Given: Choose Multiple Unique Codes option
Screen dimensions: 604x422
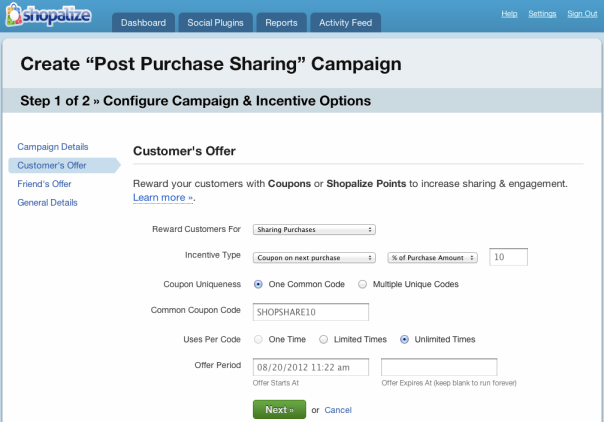Looking at the screenshot, I should pyautogui.click(x=362, y=285).
